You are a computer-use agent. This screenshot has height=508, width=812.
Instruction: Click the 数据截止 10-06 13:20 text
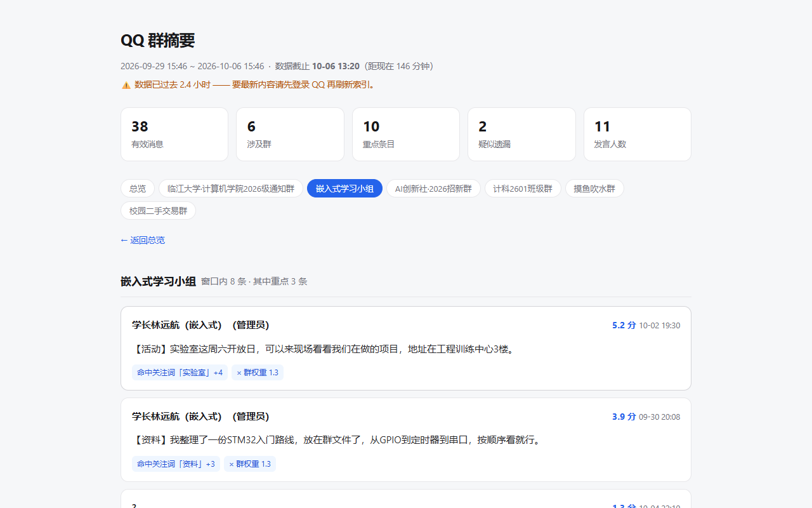point(317,66)
